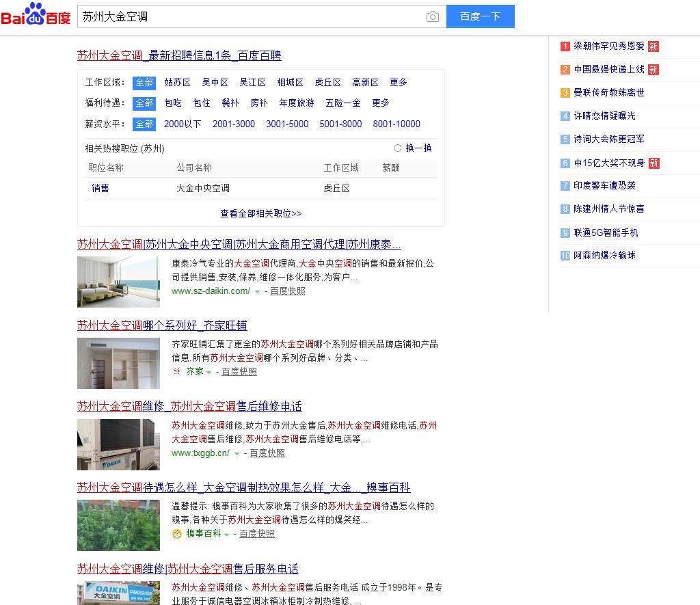
Task: Click the 新 badge next to 梁朝伟罕见秀恩爱
Action: pyautogui.click(x=654, y=46)
